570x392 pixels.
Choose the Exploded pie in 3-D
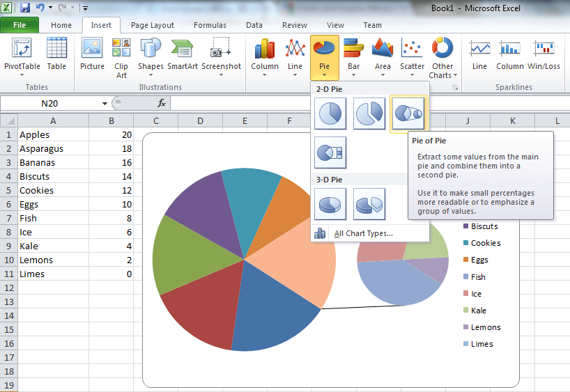[x=369, y=204]
